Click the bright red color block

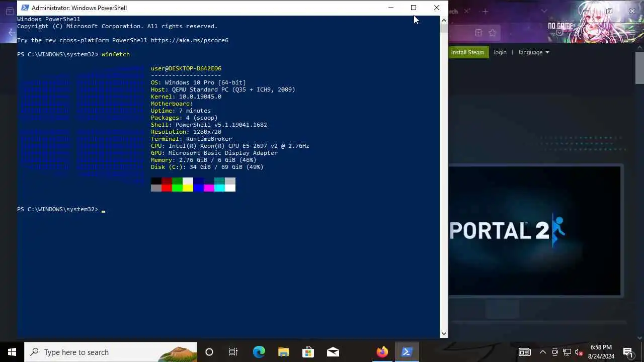[167, 188]
